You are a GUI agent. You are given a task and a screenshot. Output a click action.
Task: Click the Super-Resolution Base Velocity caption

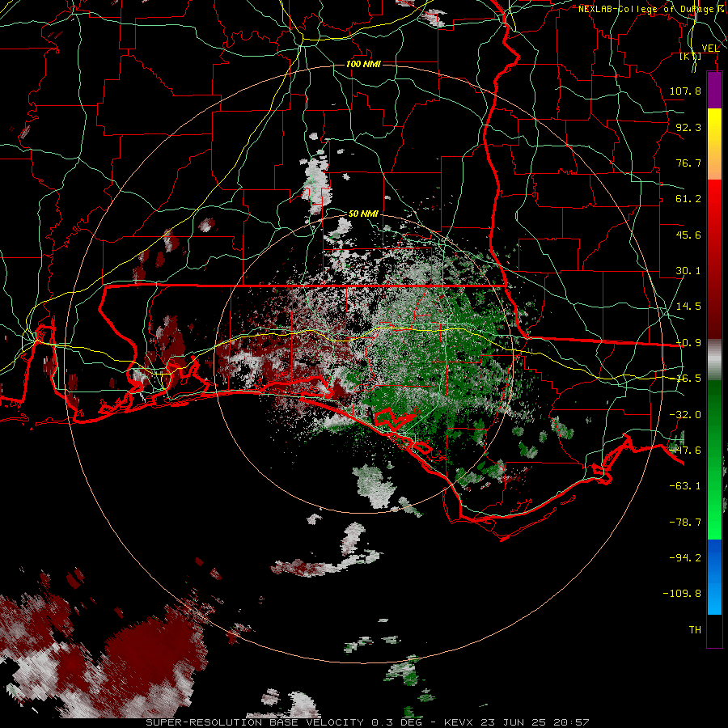click(x=367, y=722)
